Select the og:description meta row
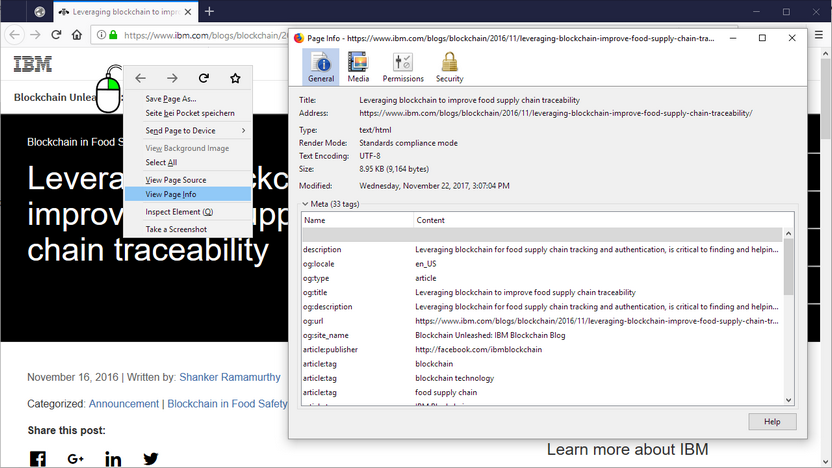Viewport: 832px width, 468px height. pyautogui.click(x=542, y=307)
